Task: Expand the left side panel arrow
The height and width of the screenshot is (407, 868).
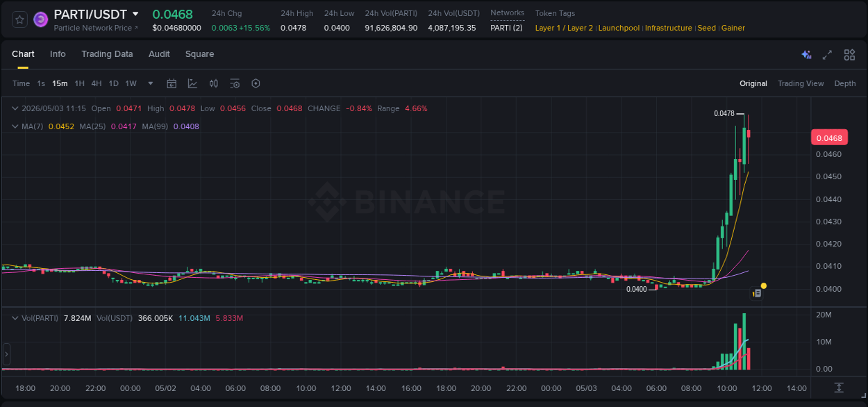Action: coord(6,354)
